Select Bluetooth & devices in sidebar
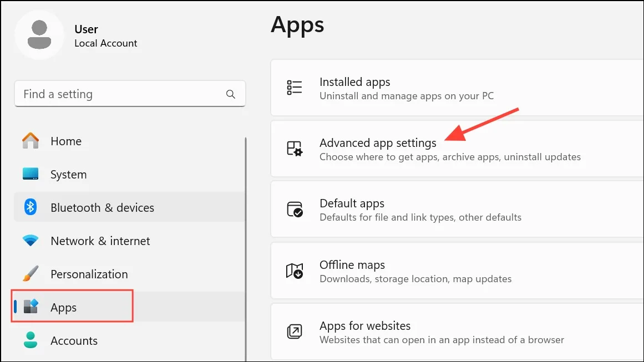644x362 pixels. [x=130, y=208]
